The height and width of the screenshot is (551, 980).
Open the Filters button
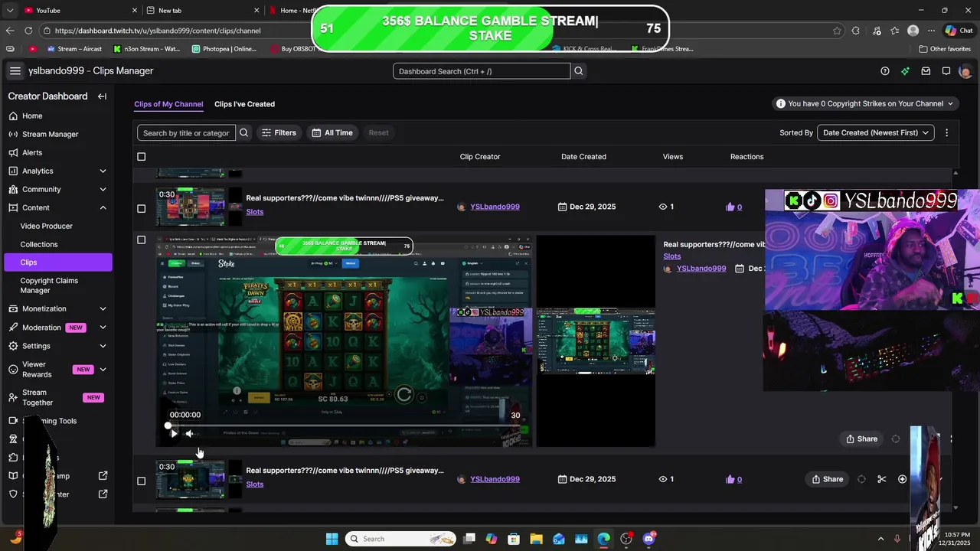coord(279,132)
